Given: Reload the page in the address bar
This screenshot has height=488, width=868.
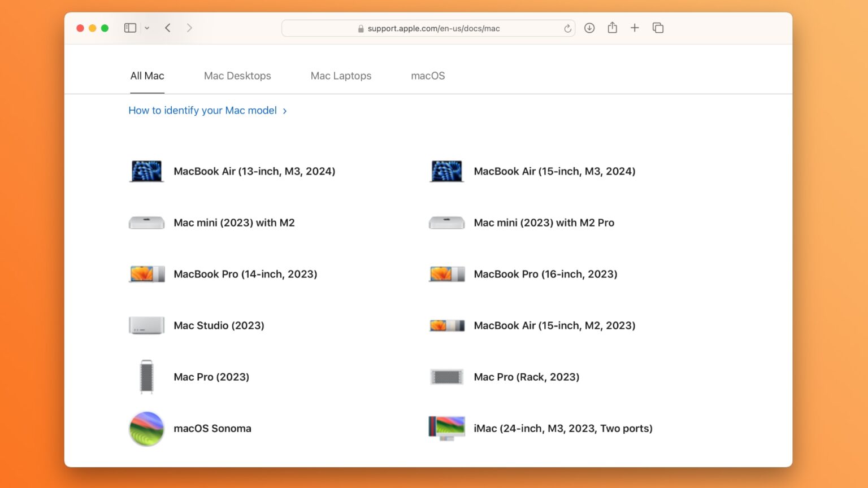Looking at the screenshot, I should [x=567, y=28].
